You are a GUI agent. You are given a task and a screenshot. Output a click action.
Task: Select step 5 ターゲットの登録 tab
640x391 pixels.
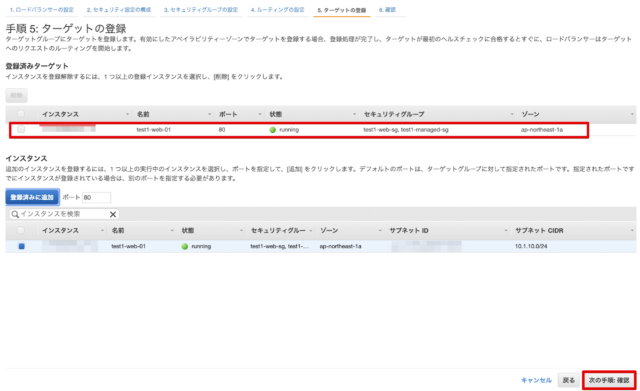click(x=342, y=10)
